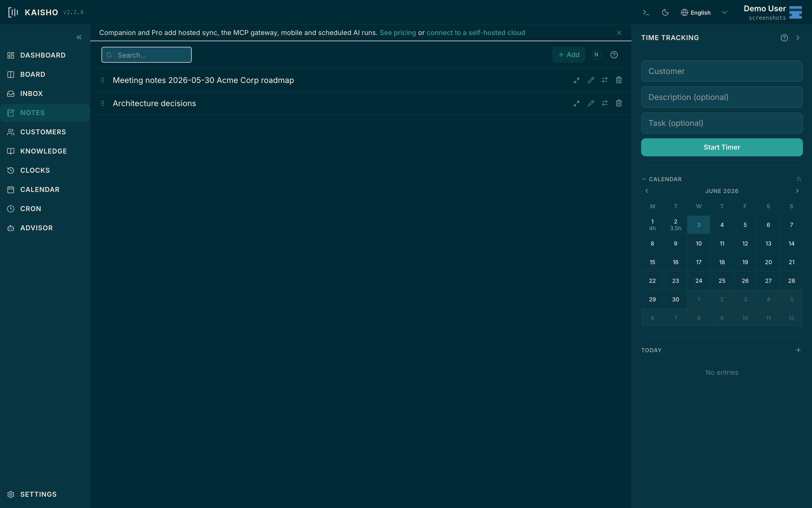
Task: Expand the Meeting notes note fullscreen
Action: 577,80
